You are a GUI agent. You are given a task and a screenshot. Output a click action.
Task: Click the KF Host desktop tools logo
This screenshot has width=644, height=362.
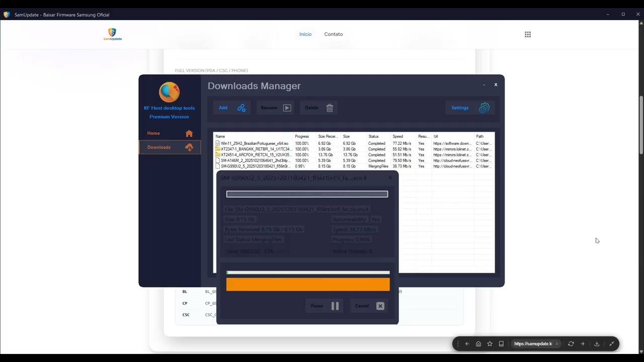(x=169, y=92)
